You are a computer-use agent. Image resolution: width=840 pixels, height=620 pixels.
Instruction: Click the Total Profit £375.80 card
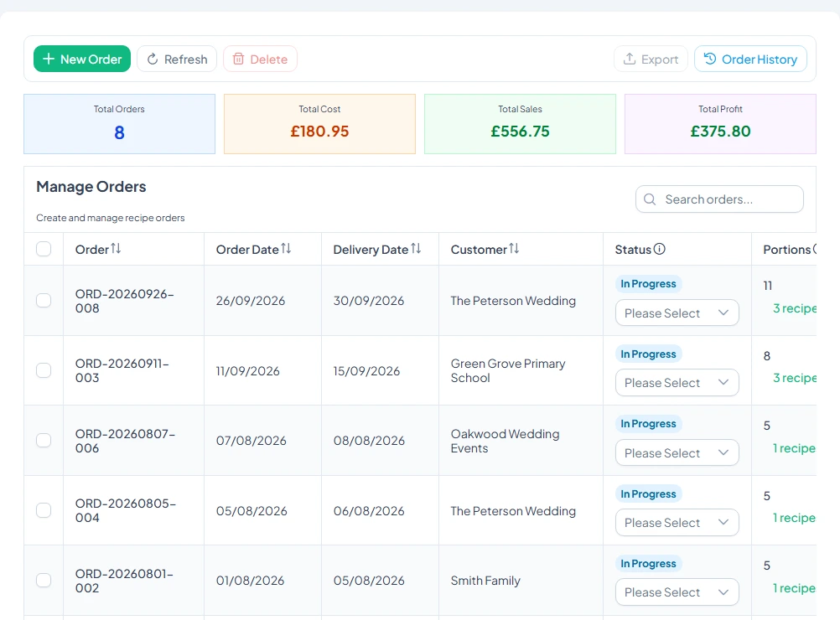pos(720,124)
